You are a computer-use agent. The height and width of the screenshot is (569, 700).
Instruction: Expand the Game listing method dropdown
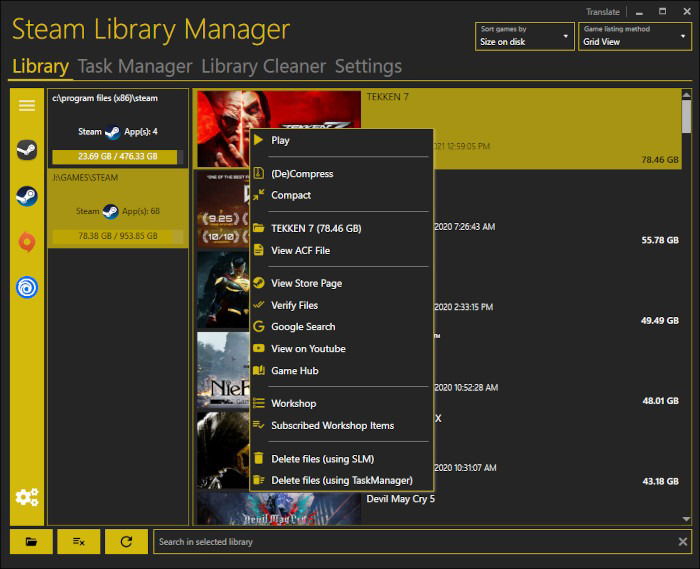(x=635, y=36)
